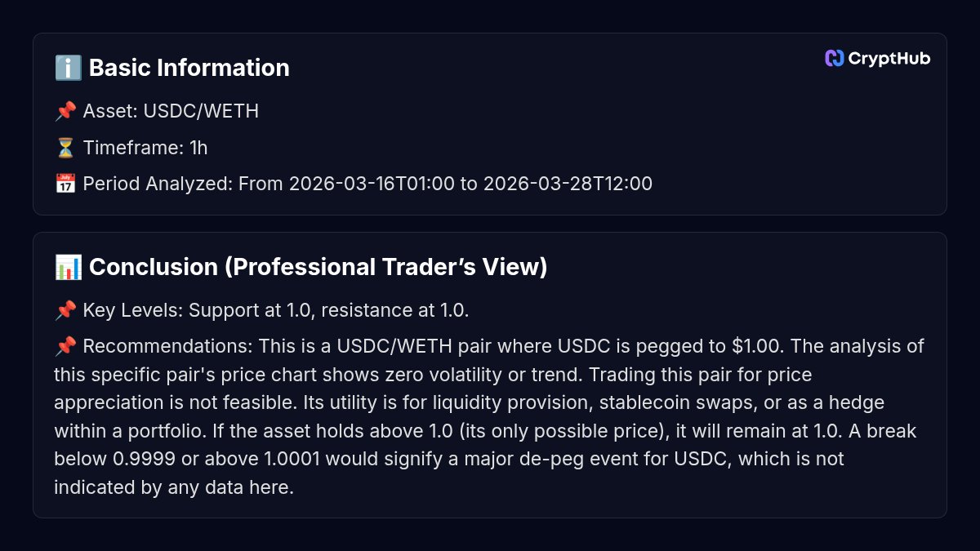This screenshot has width=980, height=551.
Task: Click the calendar icon beside Period Analyzed
Action: (x=65, y=184)
